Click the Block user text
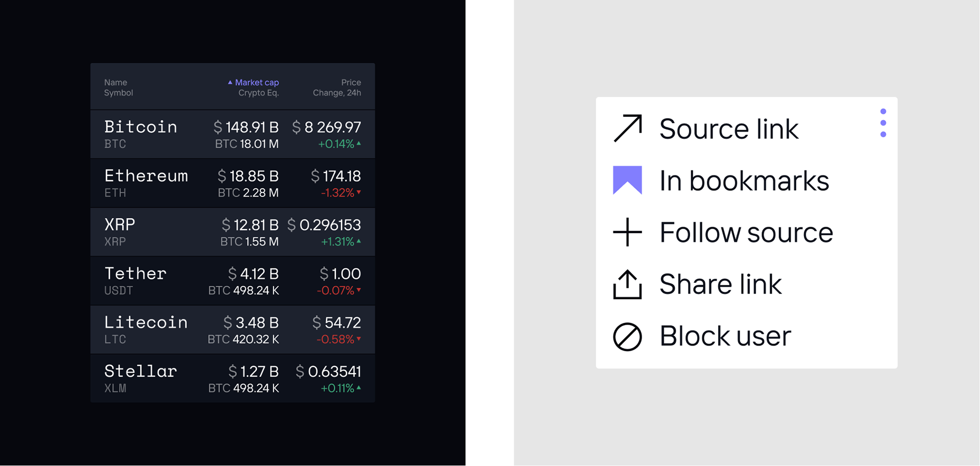The image size is (980, 466). pyautogui.click(x=725, y=336)
